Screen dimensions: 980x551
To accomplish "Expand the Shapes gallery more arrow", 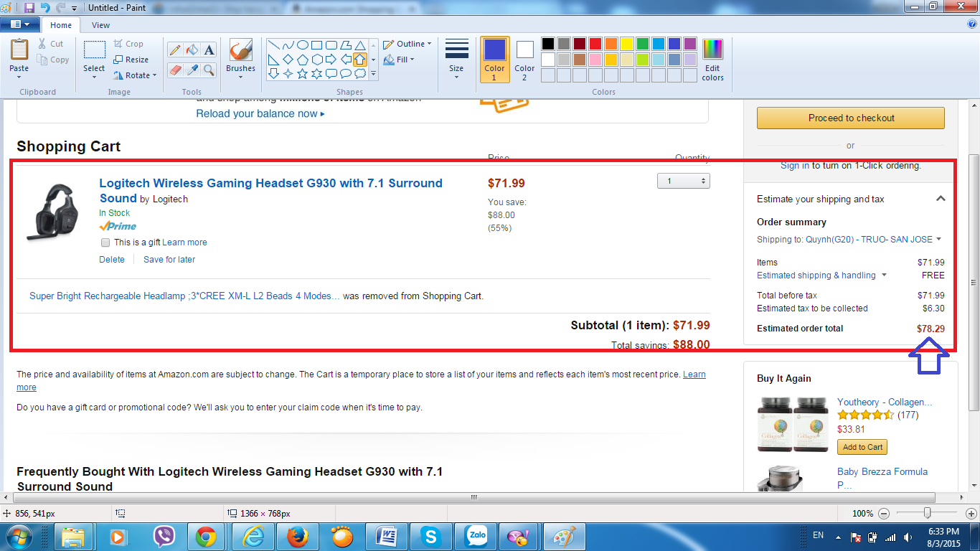I will tap(373, 73).
